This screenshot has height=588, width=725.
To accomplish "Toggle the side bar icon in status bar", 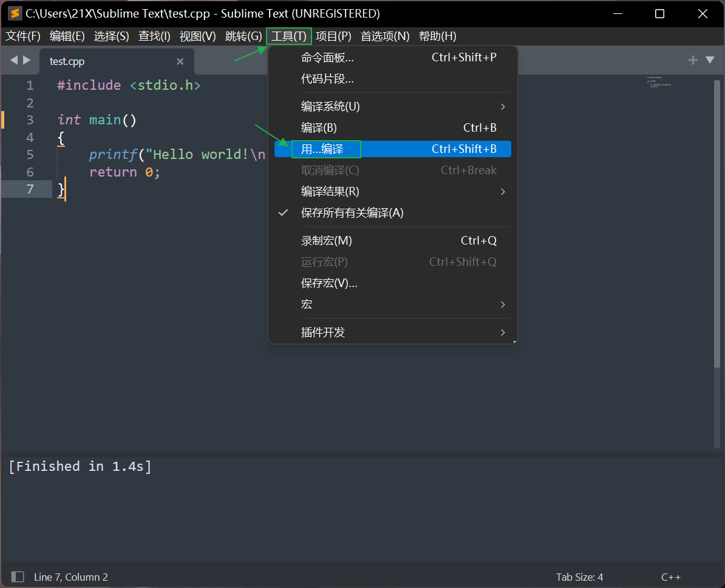I will [18, 576].
